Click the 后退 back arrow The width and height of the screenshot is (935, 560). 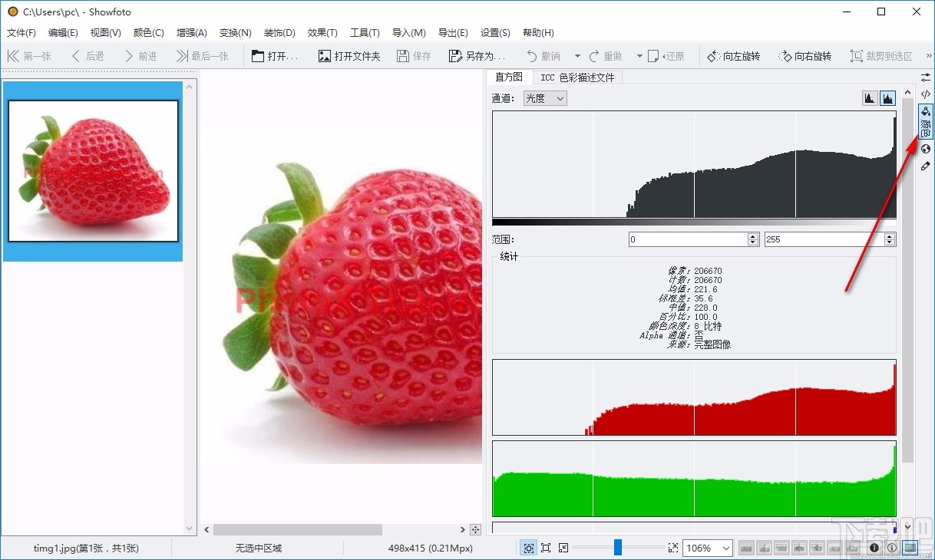88,56
